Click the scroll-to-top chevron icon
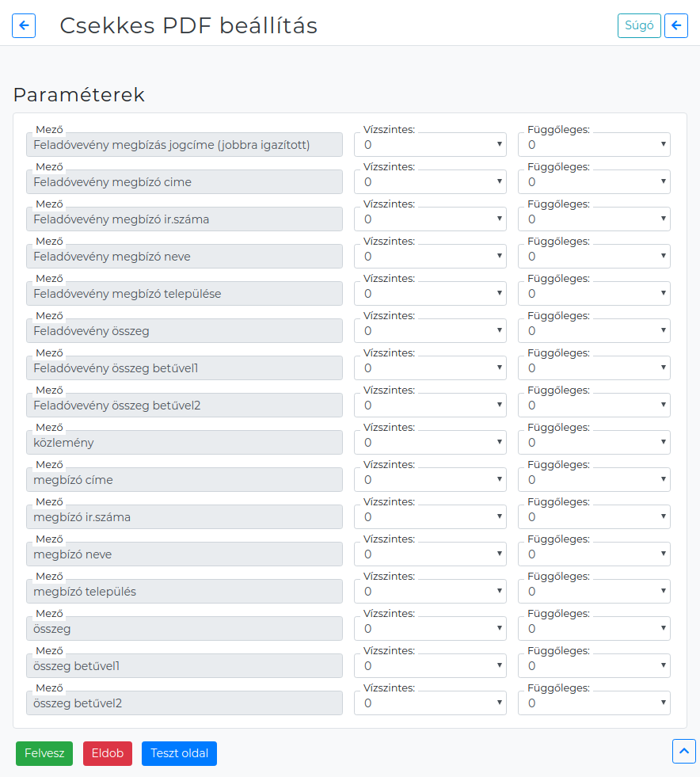This screenshot has width=700, height=777. pyautogui.click(x=683, y=751)
